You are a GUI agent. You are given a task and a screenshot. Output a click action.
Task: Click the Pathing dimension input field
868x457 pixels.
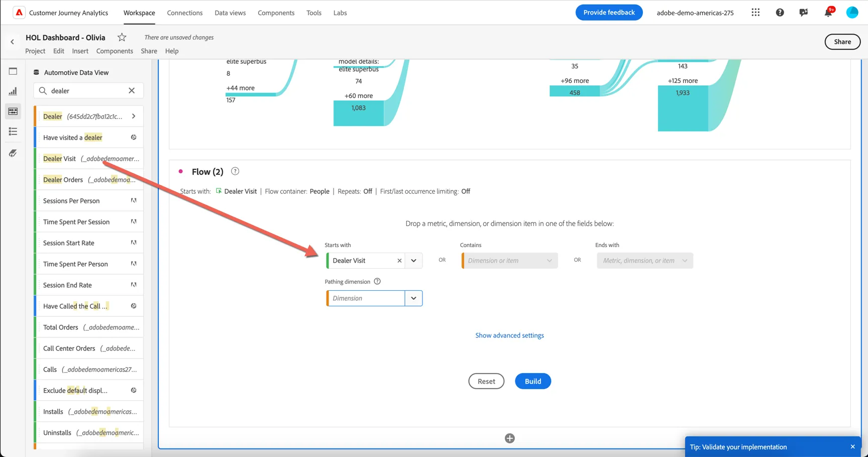(366, 298)
